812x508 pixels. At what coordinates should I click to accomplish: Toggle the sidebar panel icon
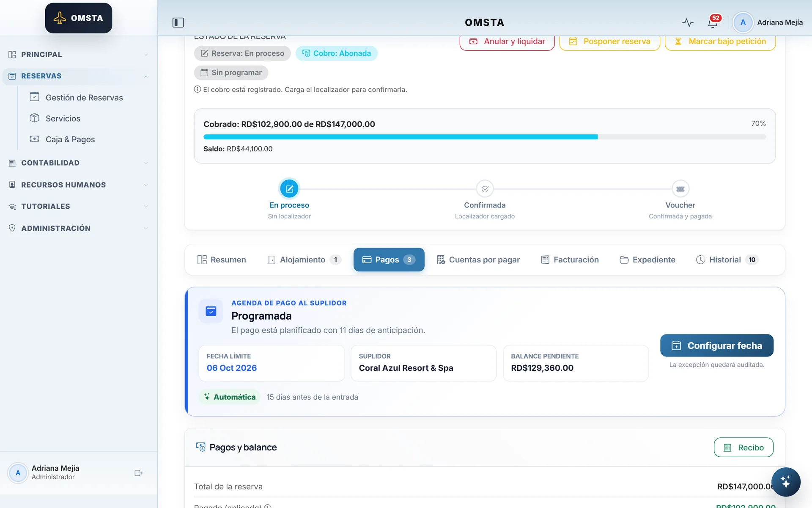point(178,22)
